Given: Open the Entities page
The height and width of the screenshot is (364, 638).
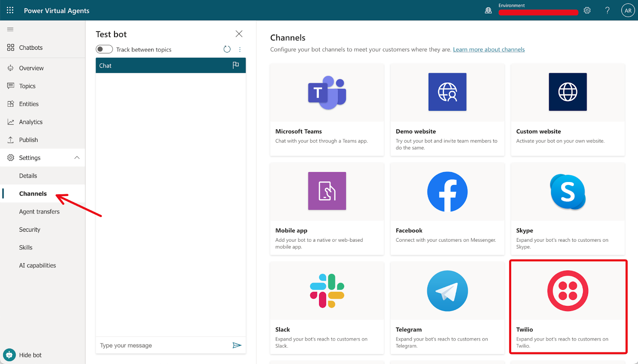Looking at the screenshot, I should 42,104.
